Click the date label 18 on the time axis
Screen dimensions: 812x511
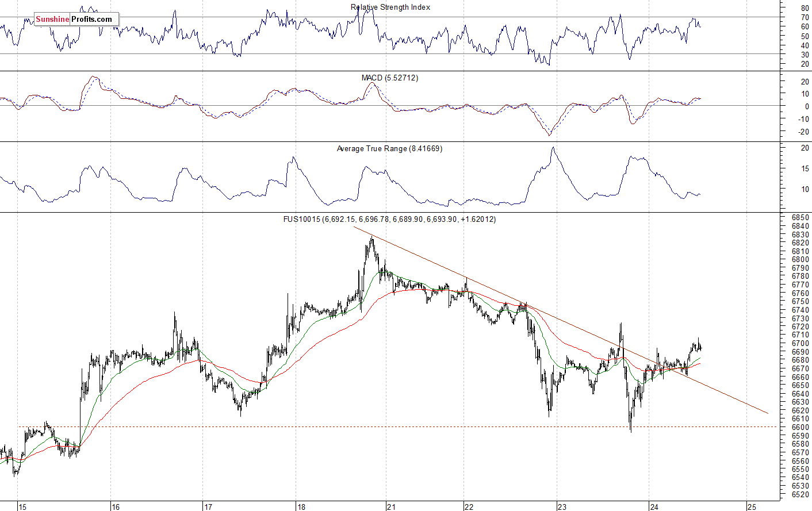(301, 506)
